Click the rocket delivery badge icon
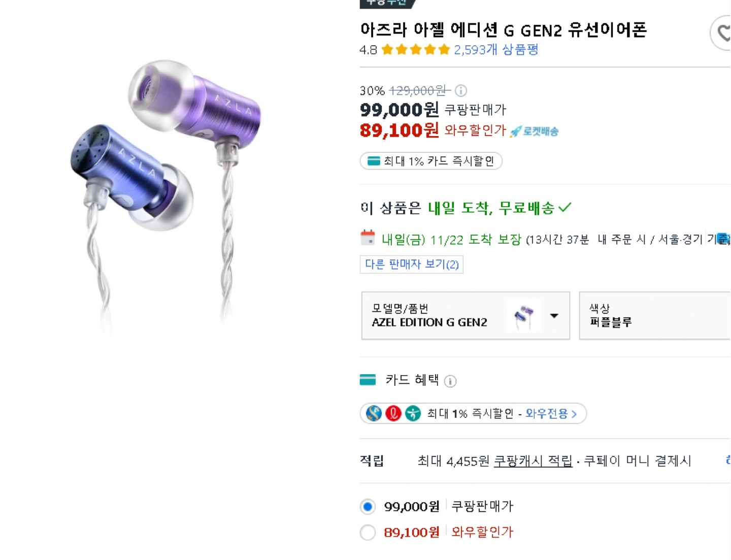This screenshot has width=731, height=560. [516, 131]
